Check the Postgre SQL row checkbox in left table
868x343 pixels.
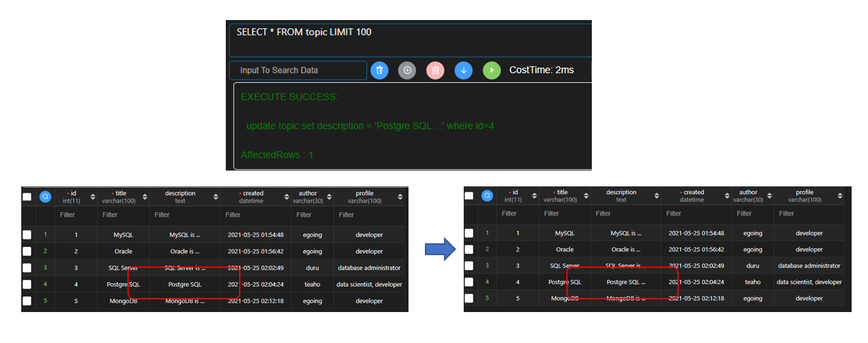pos(27,284)
